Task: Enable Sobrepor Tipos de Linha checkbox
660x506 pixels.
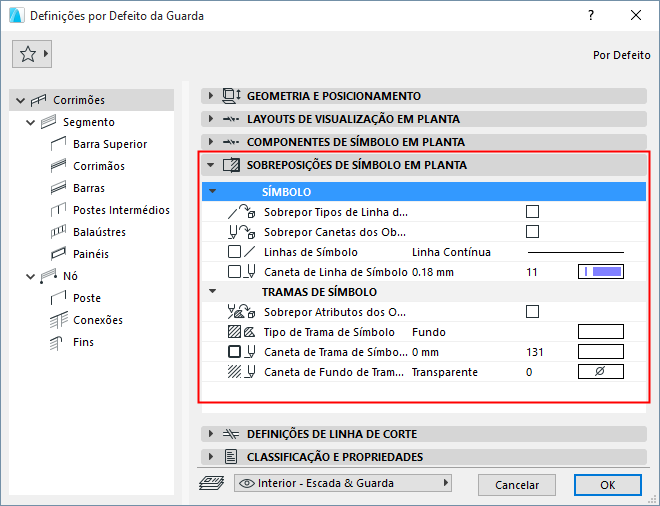Action: [x=532, y=211]
